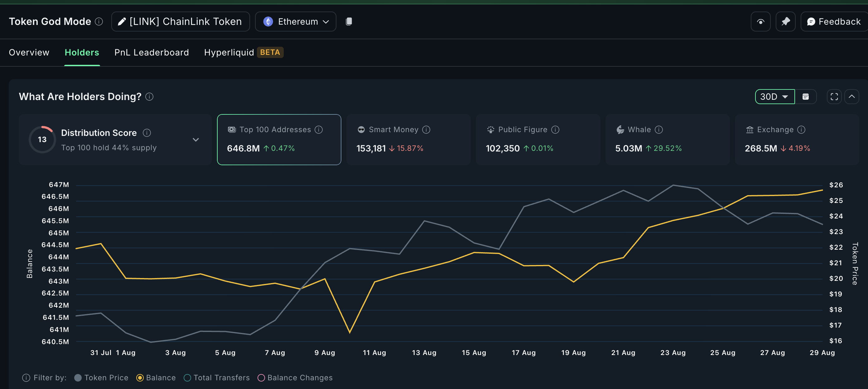Expand the chart to fullscreen view
Image resolution: width=868 pixels, height=389 pixels.
click(834, 97)
